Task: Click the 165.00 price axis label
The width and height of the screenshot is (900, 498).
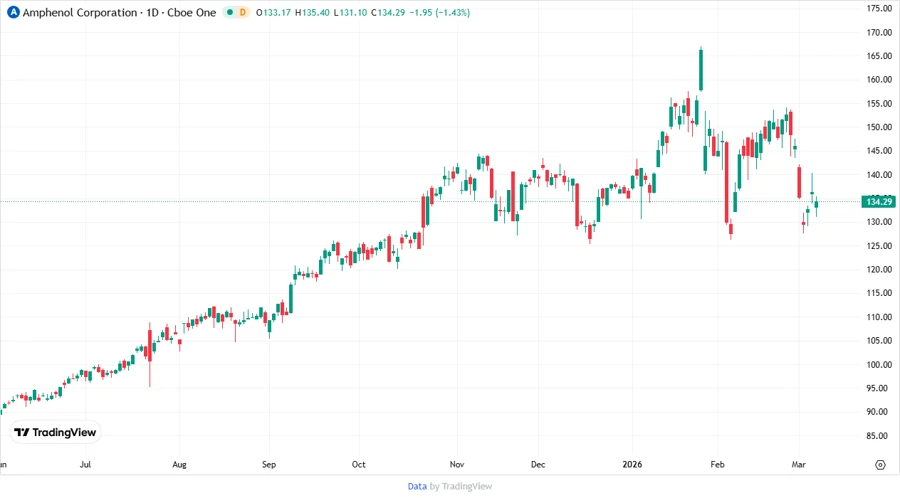Action: click(x=879, y=56)
